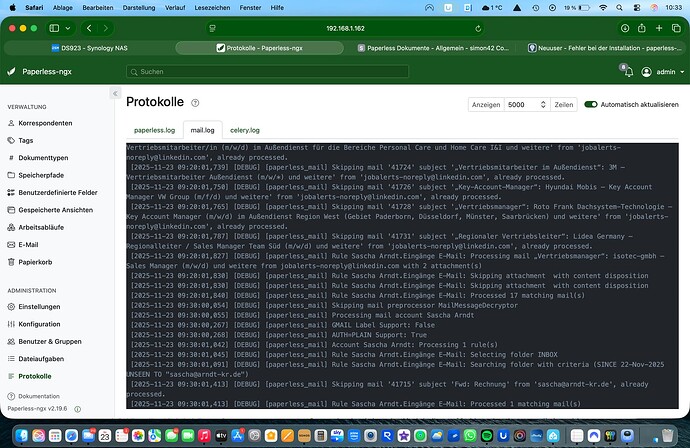690x448 pixels.
Task: Open the admin user dropdown
Action: (x=663, y=72)
